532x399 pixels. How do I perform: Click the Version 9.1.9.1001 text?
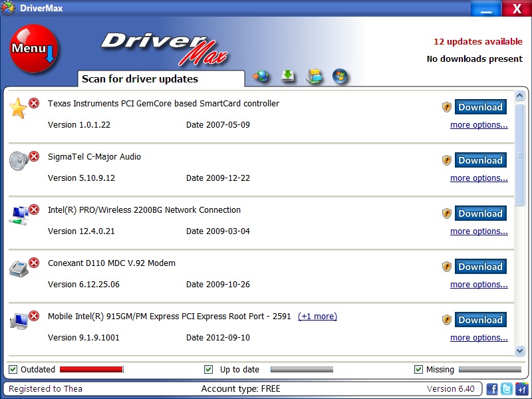click(84, 338)
